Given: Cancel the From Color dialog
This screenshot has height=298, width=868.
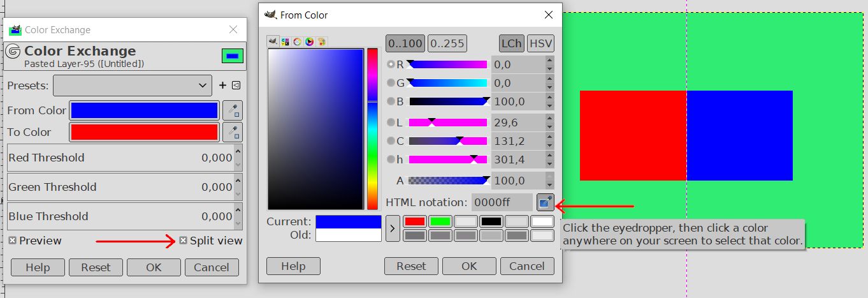Looking at the screenshot, I should click(527, 266).
